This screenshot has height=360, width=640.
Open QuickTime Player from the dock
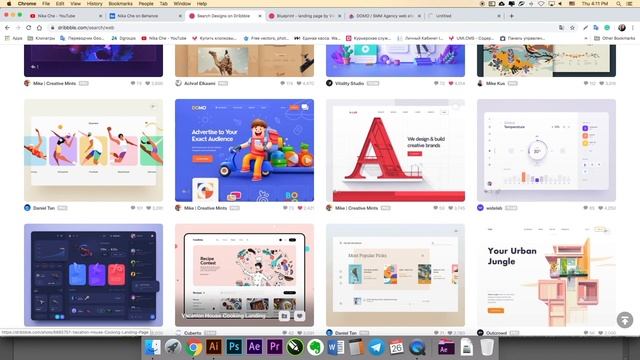click(x=417, y=347)
